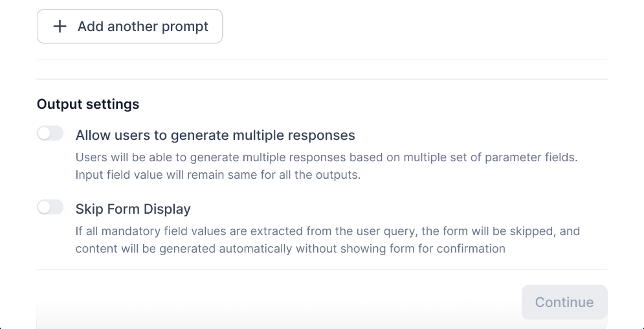Click the divider line above Output settings
This screenshot has height=329, width=644.
[x=322, y=79]
